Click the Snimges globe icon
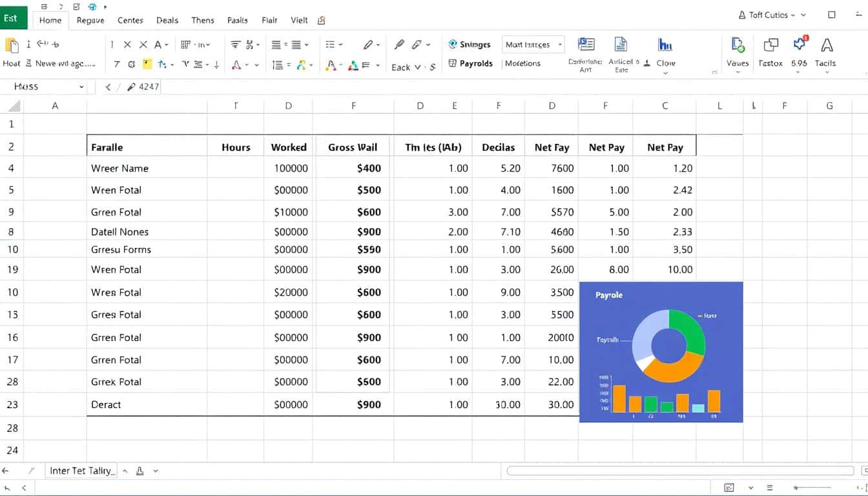This screenshot has width=868, height=496. point(453,44)
